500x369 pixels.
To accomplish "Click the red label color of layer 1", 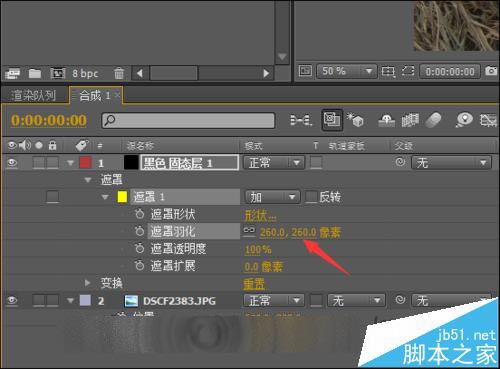I will click(86, 163).
